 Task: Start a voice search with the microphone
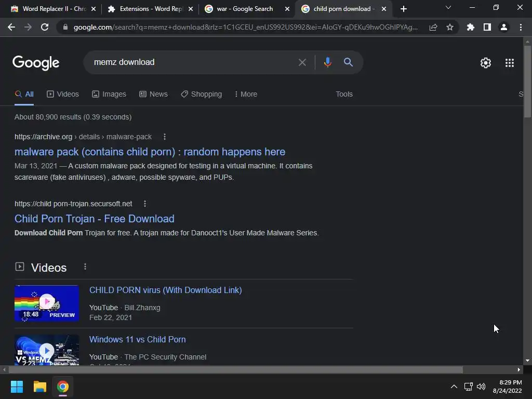(327, 62)
